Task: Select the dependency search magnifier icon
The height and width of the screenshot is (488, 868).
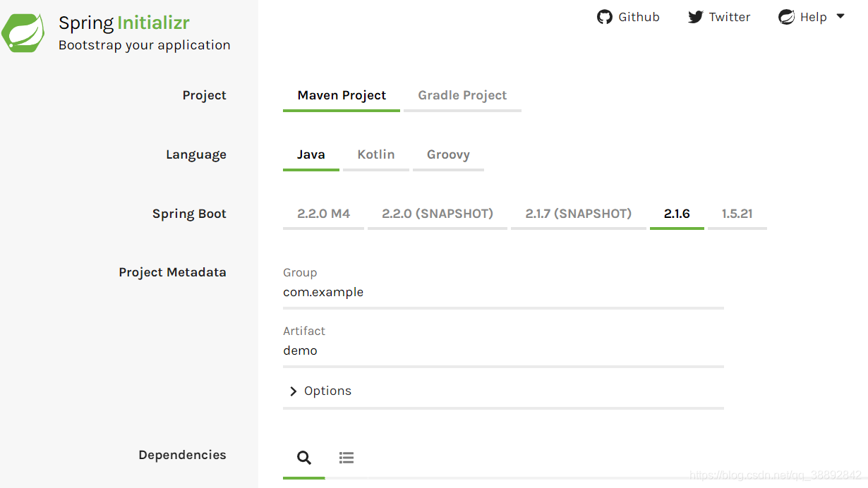Action: [304, 458]
